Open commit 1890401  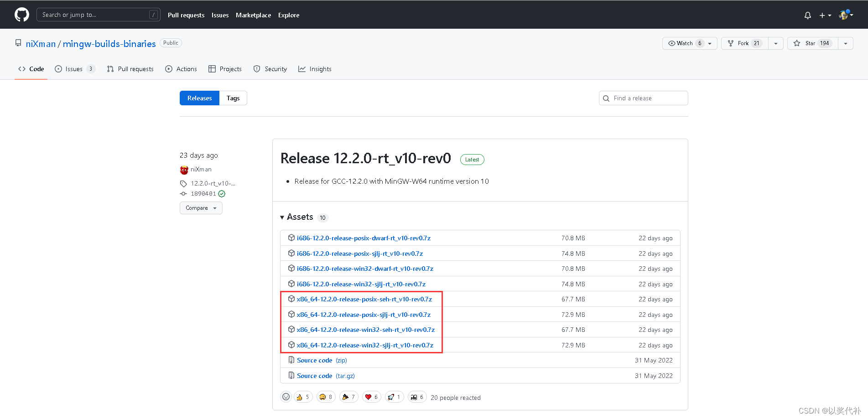(203, 194)
